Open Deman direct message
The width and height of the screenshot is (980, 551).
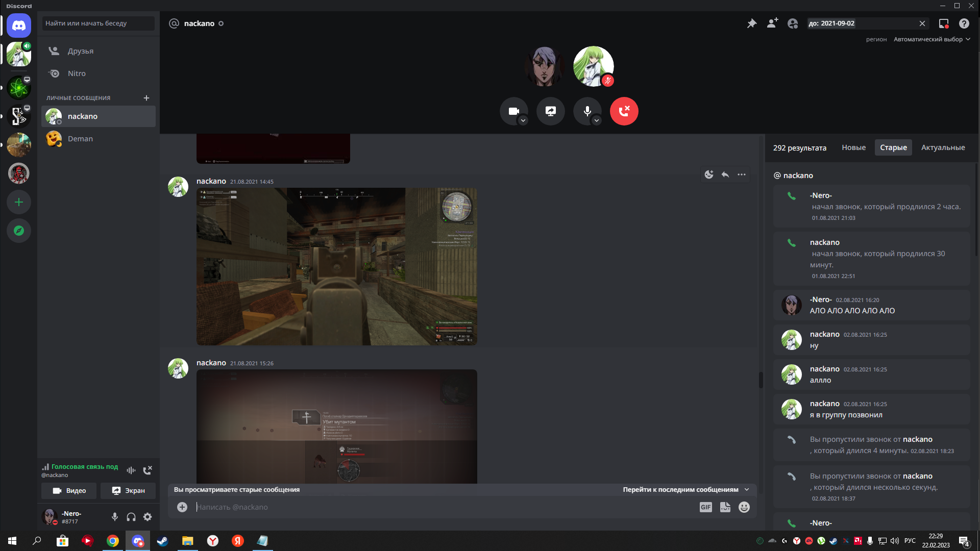click(99, 139)
